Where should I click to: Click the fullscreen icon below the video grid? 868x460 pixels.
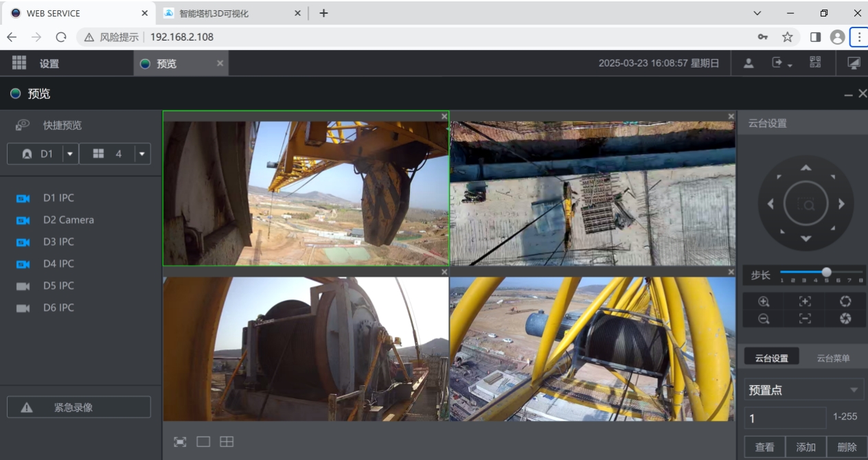180,442
